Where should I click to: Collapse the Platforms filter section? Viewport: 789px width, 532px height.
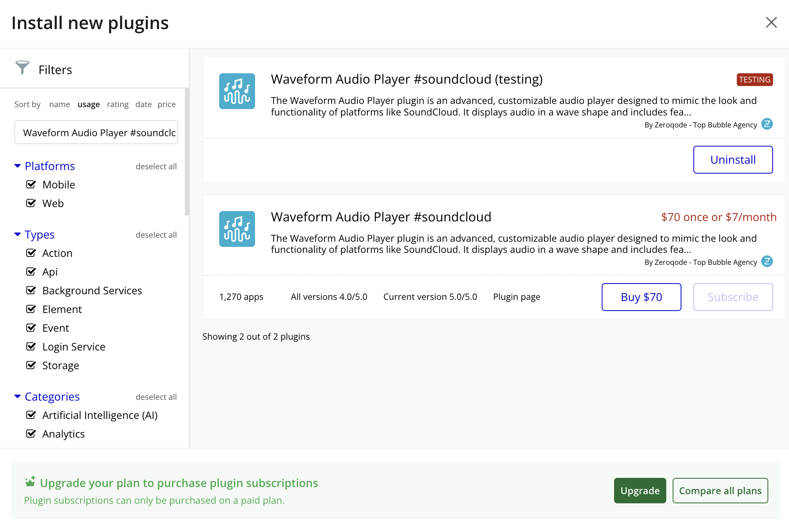[x=18, y=166]
